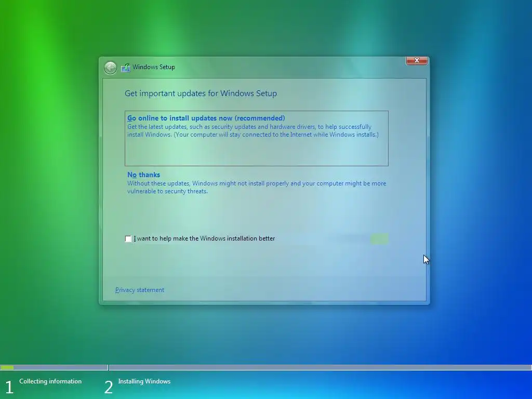Click the Windows Setup icon in the title bar
The width and height of the screenshot is (532, 399).
pos(126,67)
